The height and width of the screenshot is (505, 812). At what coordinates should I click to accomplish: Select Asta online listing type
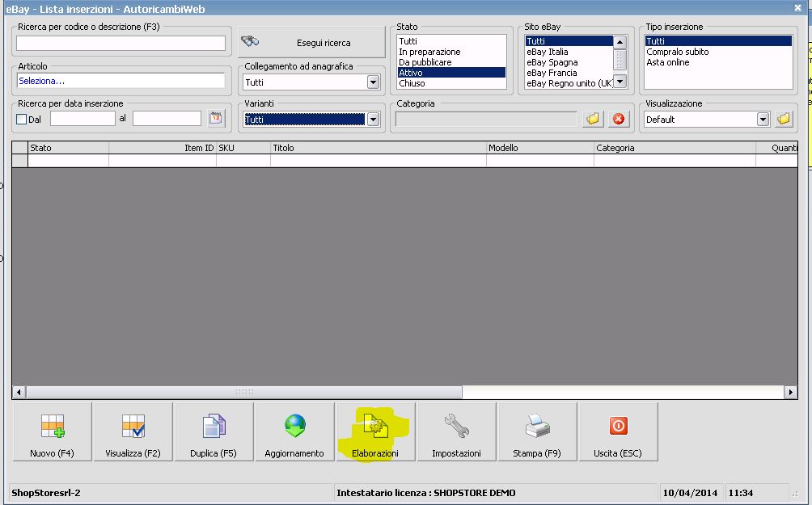(x=718, y=62)
